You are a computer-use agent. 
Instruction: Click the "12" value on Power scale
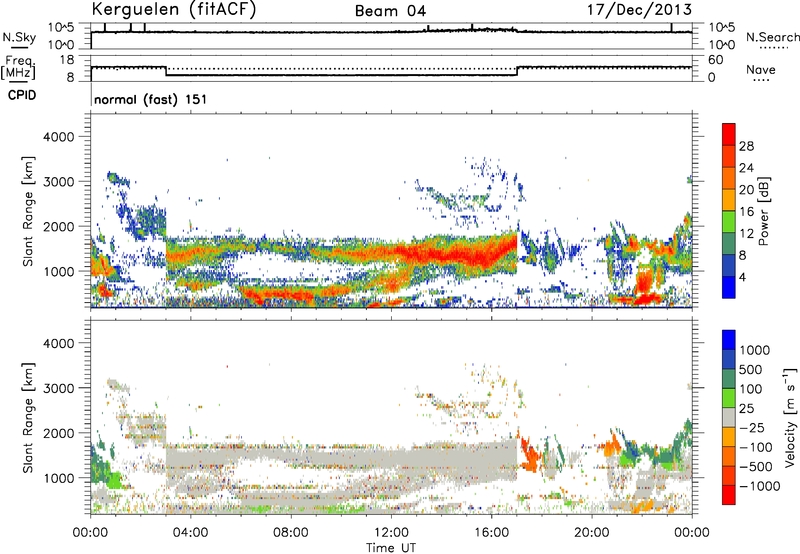click(x=746, y=234)
